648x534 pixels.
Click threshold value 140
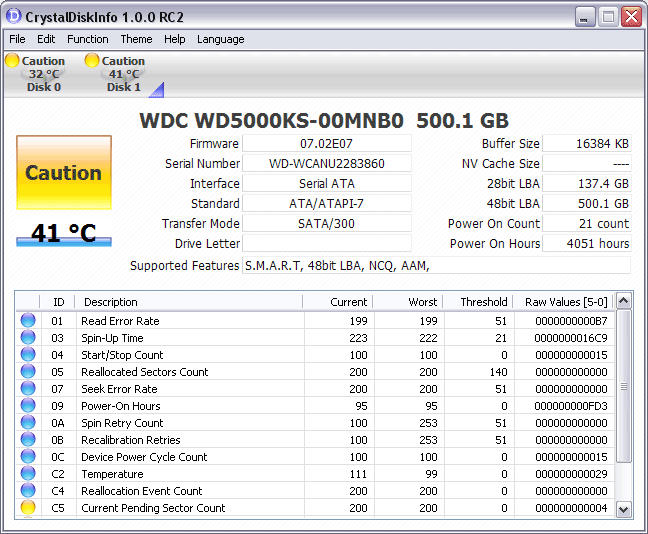coord(498,372)
